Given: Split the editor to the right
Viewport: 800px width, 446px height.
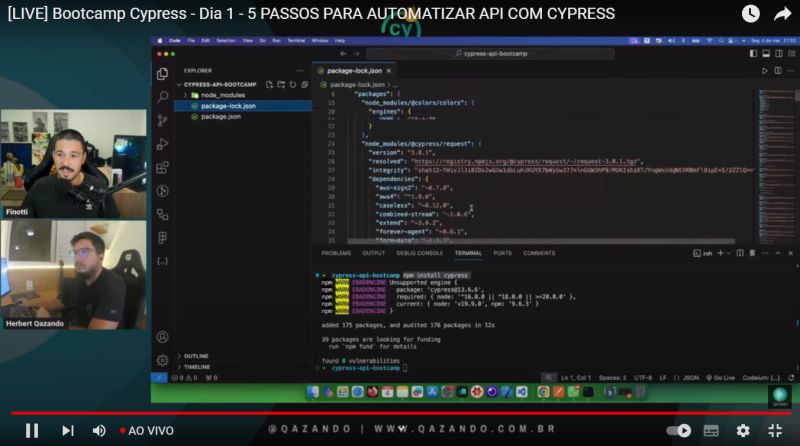Looking at the screenshot, I should click(x=778, y=71).
